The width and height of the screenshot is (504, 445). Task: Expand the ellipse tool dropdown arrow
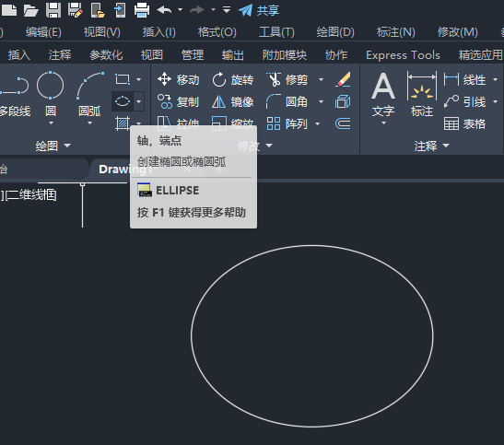[x=139, y=101]
